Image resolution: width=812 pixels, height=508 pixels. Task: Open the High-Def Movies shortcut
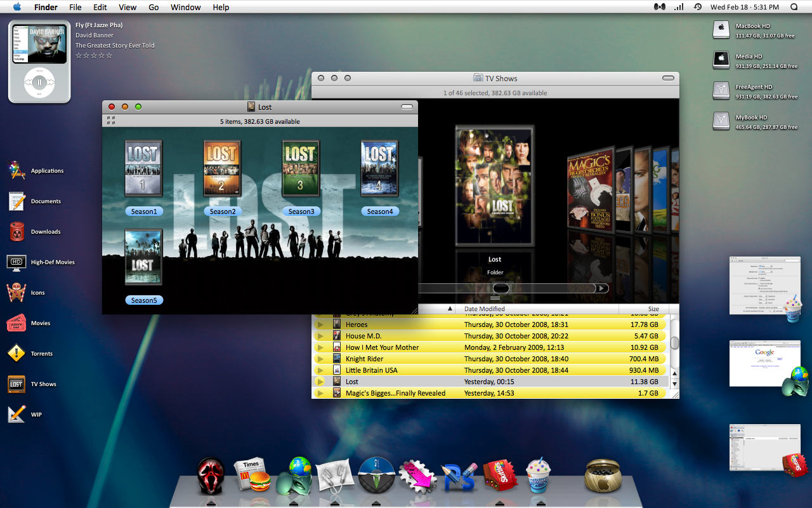pyautogui.click(x=16, y=262)
